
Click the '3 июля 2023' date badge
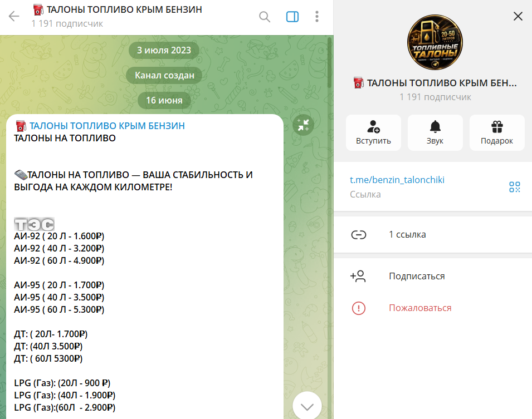164,50
